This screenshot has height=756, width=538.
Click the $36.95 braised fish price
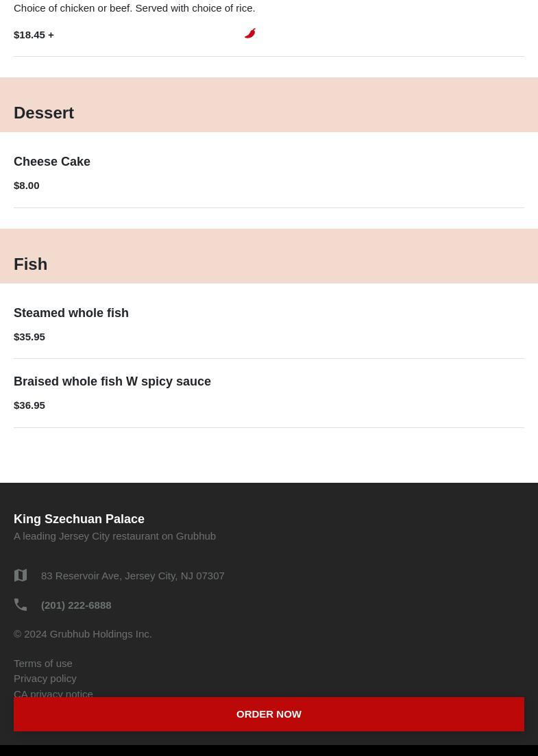(x=29, y=405)
